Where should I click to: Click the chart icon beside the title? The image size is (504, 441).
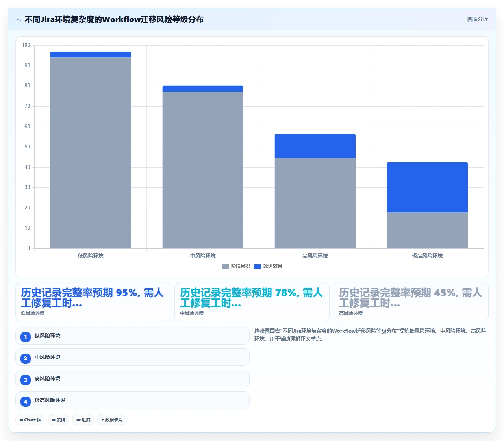(x=19, y=20)
